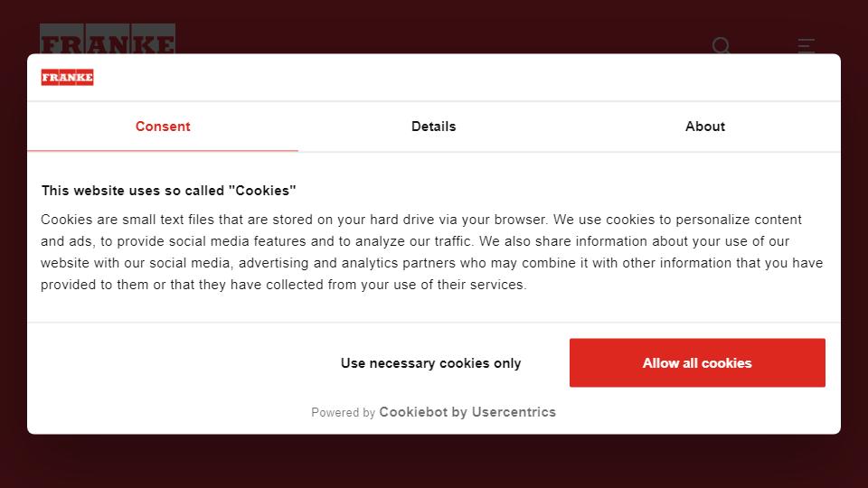Click the dimmed Franke logo in page header

tap(108, 39)
